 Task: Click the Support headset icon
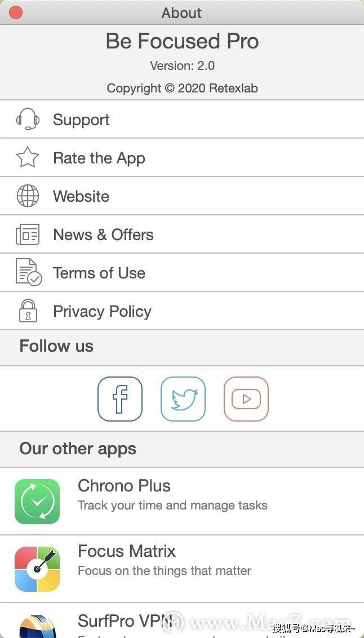[x=28, y=119]
